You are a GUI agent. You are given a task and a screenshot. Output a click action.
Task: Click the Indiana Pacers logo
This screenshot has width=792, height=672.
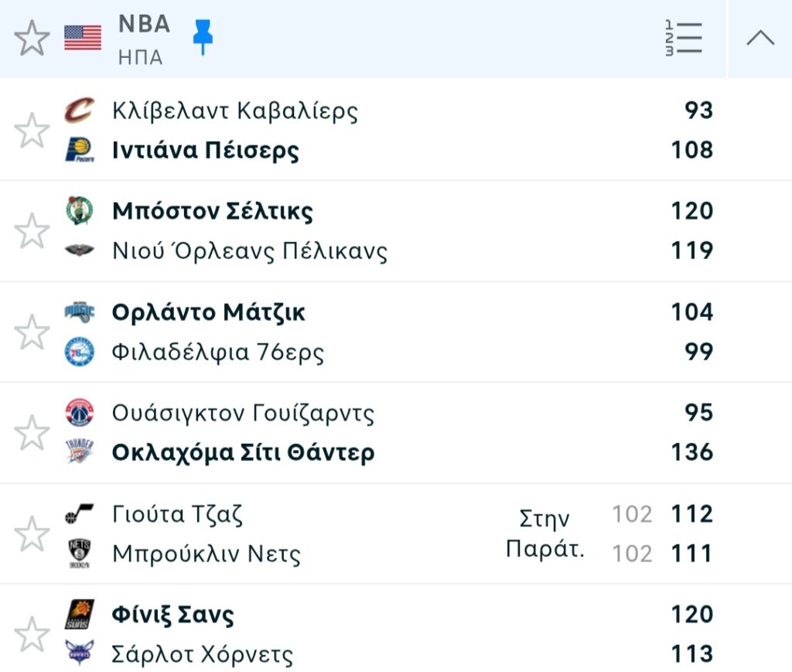(x=79, y=150)
